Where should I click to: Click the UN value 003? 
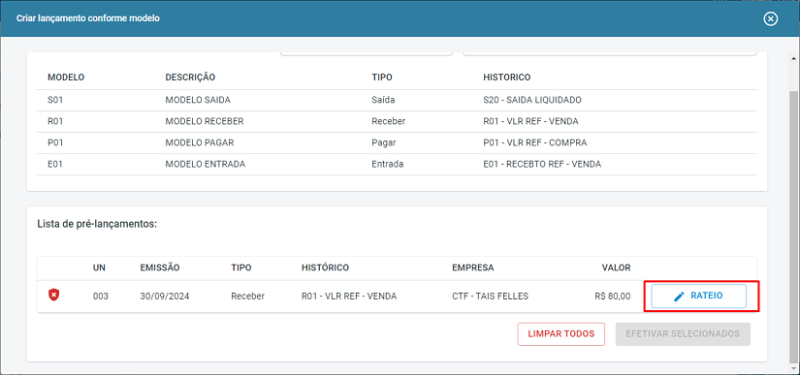pos(101,296)
